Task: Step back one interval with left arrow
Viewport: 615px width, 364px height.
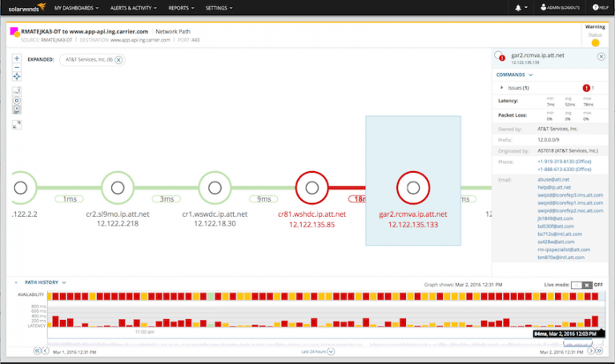Action: tap(45, 350)
